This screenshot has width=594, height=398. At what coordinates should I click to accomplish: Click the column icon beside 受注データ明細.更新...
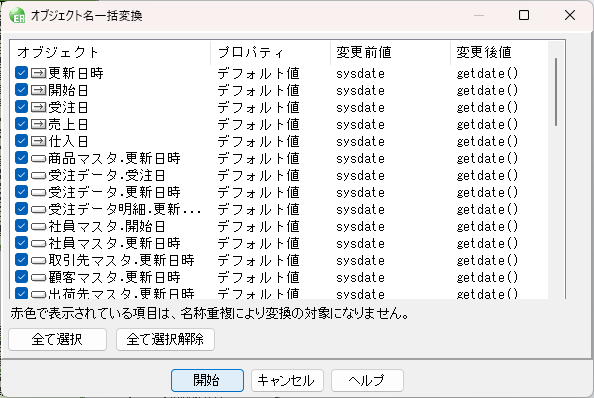click(x=38, y=210)
